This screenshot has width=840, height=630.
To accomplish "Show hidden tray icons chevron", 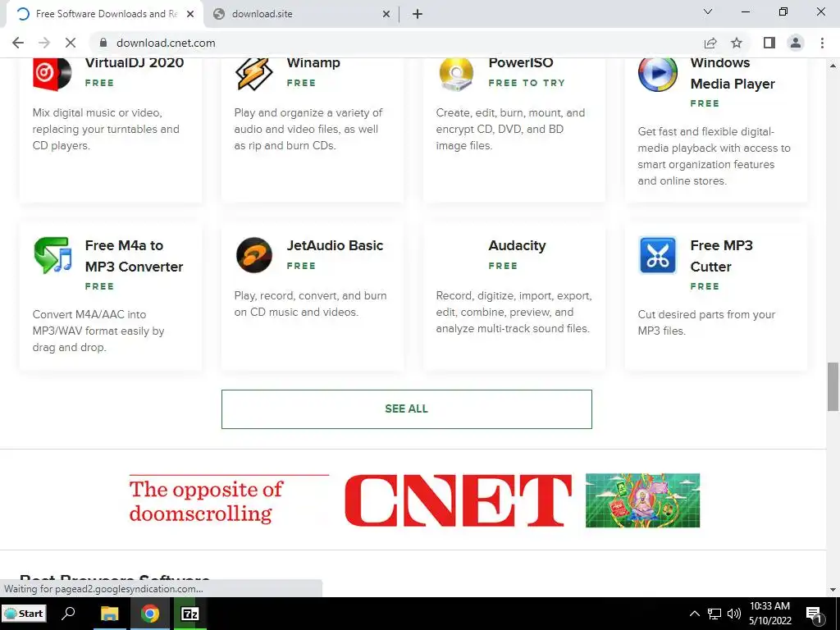I will point(694,614).
